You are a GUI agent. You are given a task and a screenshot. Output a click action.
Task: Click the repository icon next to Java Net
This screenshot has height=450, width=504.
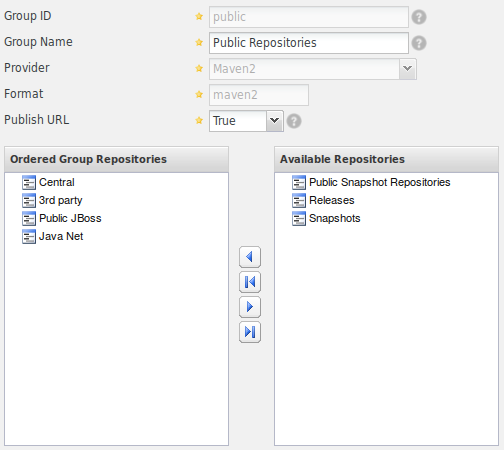click(x=29, y=236)
